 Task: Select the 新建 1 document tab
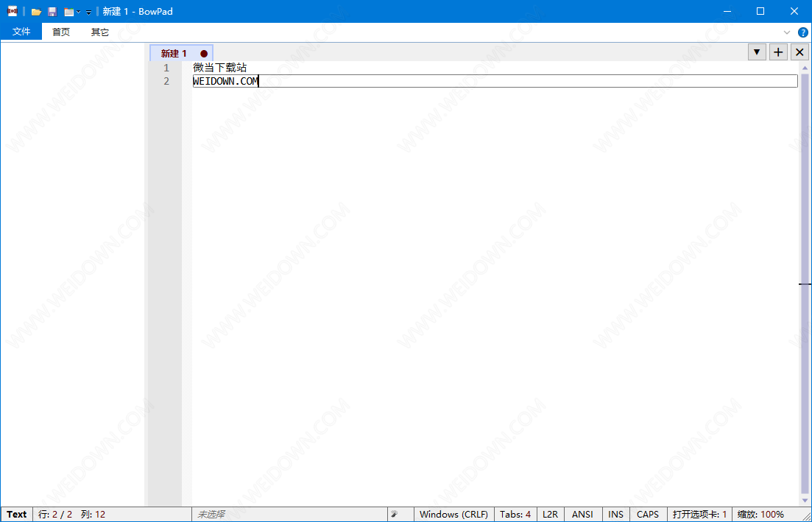[181, 53]
